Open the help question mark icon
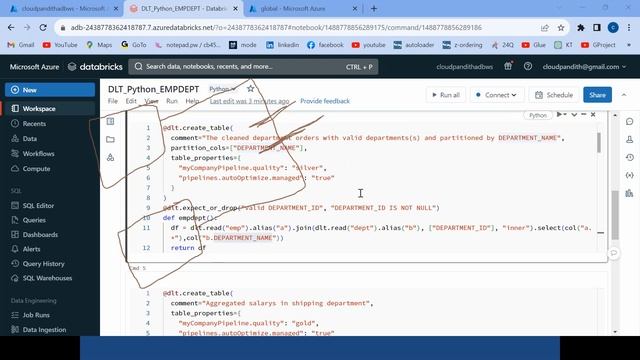This screenshot has height=360, width=640. pos(528,66)
